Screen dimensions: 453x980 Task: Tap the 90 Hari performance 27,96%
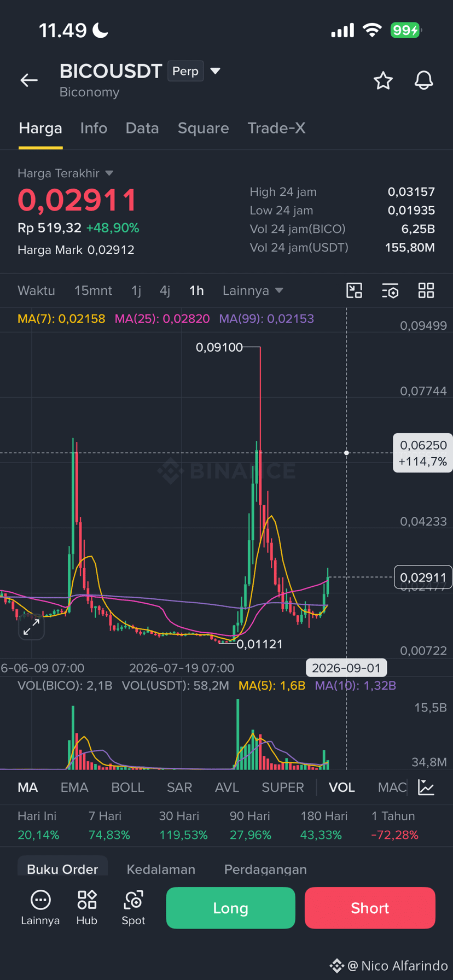[x=251, y=835]
